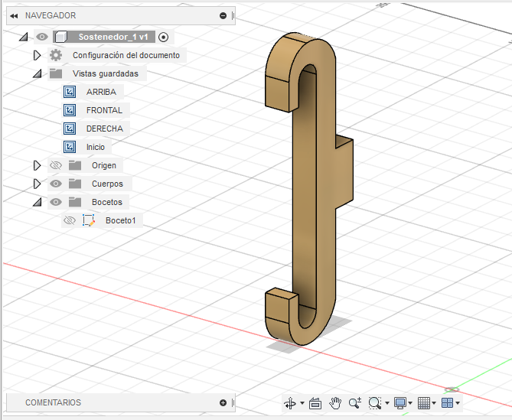Collapse the NAVEGADOR panel with double arrows
This screenshot has height=420, width=512.
click(x=14, y=15)
